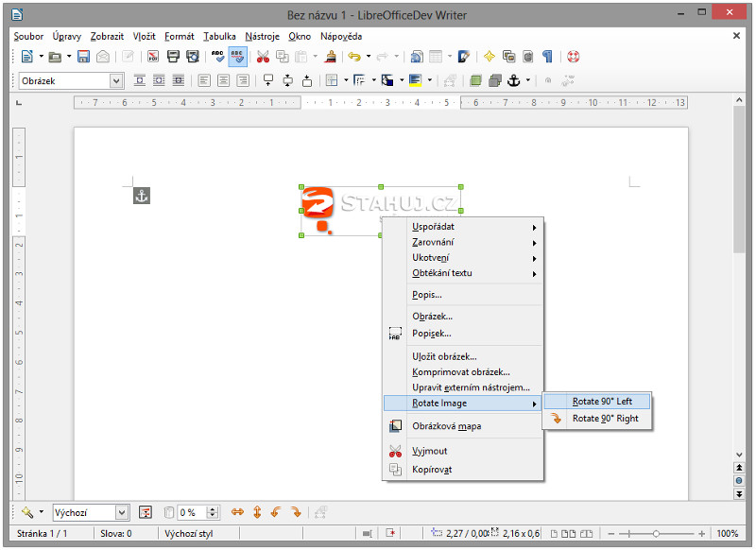
Task: Insert a hyperlink from the toolbar
Action: tap(416, 57)
